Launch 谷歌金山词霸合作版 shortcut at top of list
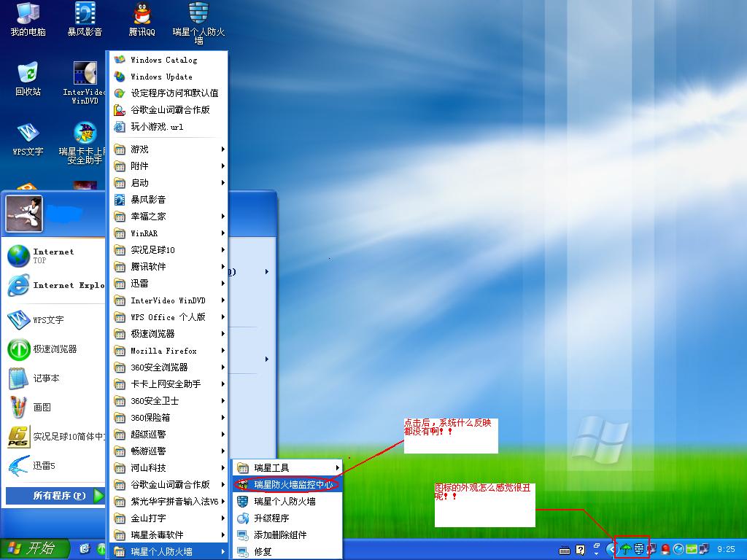The width and height of the screenshot is (747, 560). pyautogui.click(x=169, y=110)
